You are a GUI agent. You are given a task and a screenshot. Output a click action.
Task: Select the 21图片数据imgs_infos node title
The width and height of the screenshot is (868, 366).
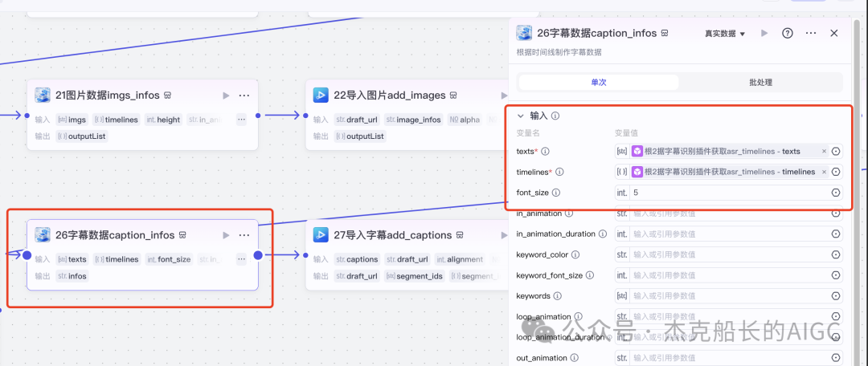108,96
